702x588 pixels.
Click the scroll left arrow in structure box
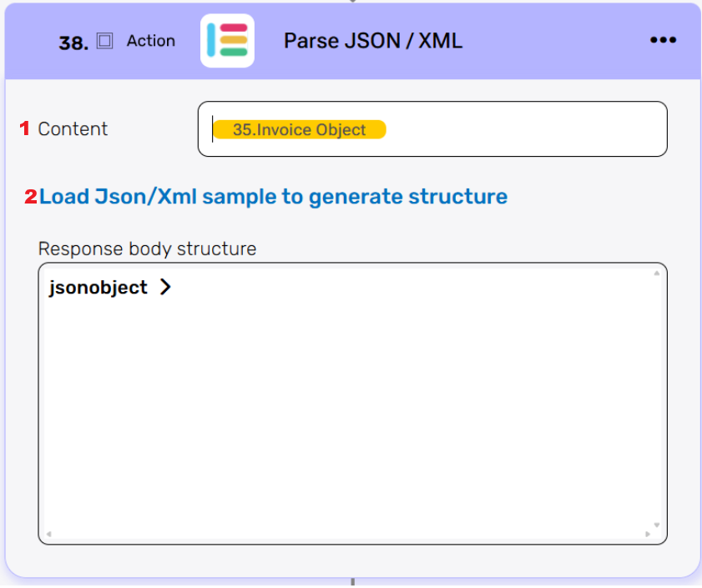point(48,535)
